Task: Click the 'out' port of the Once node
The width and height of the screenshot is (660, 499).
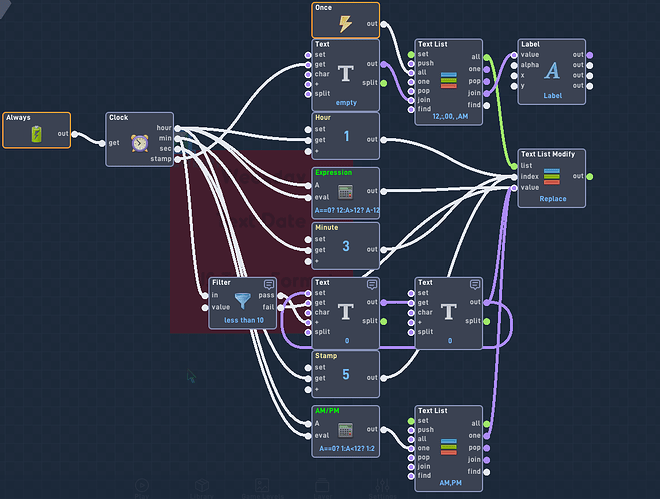Action: click(x=383, y=24)
